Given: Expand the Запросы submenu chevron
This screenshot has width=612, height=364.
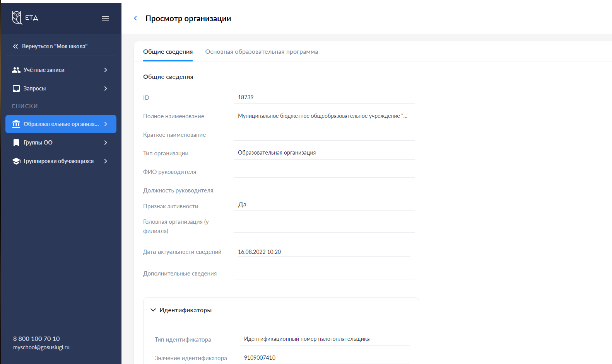Looking at the screenshot, I should click(106, 88).
